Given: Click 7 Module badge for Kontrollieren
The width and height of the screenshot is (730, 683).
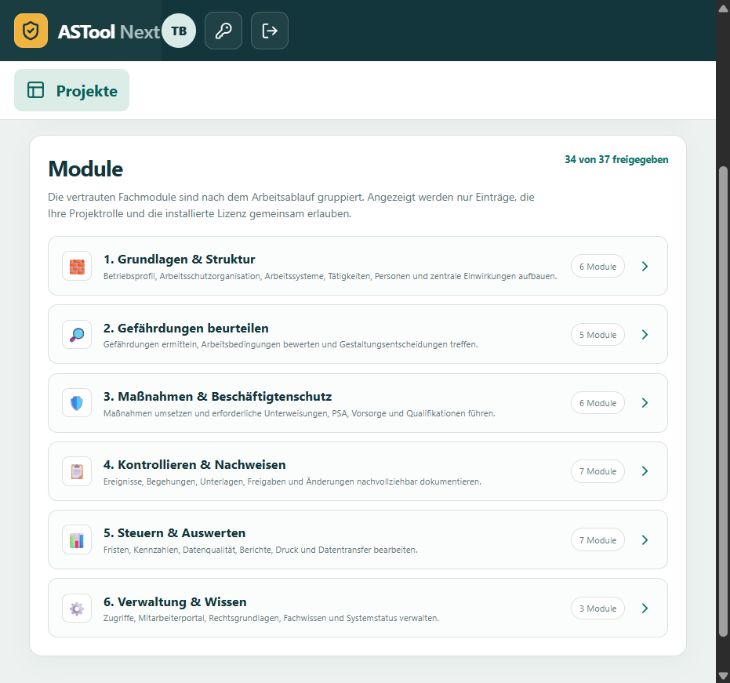Looking at the screenshot, I should 598,471.
